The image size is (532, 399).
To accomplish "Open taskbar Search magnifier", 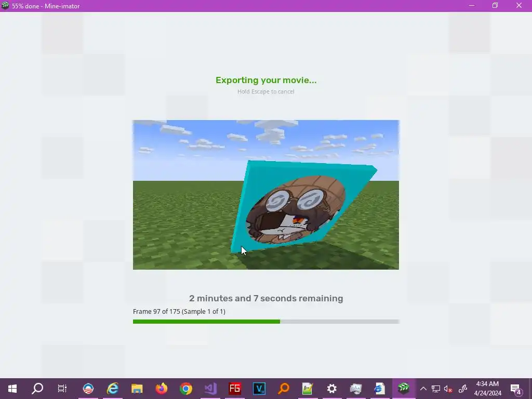I will (x=37, y=389).
